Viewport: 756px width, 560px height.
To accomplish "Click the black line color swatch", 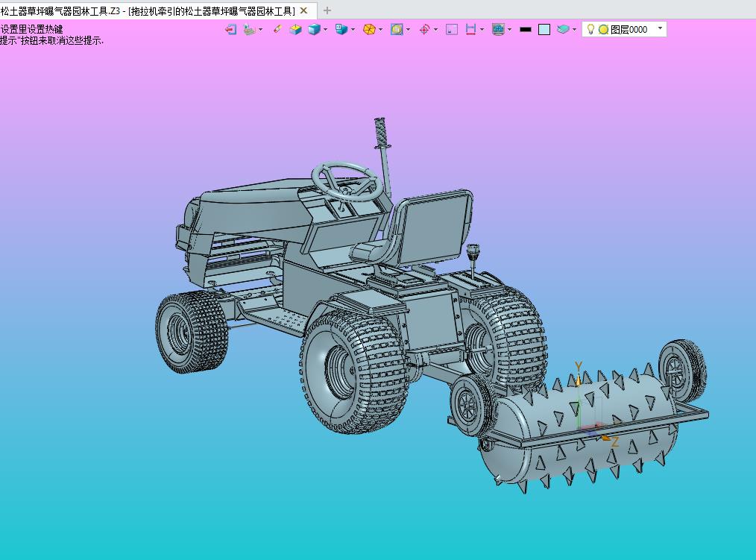I will pyautogui.click(x=526, y=29).
